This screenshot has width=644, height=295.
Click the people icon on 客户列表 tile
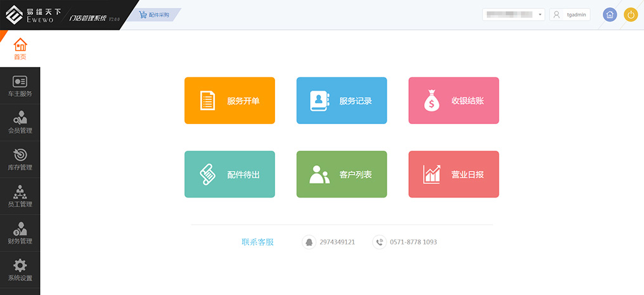coord(319,174)
